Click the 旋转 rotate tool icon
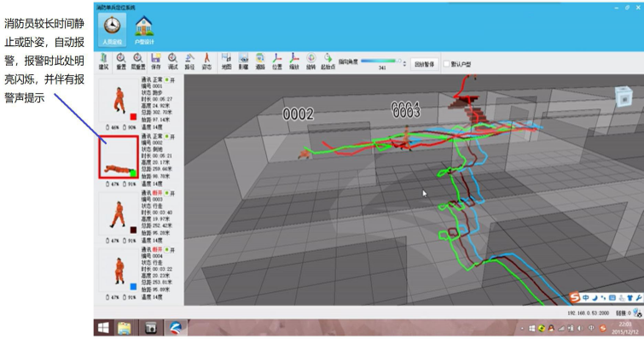The height and width of the screenshot is (339, 644). point(310,61)
